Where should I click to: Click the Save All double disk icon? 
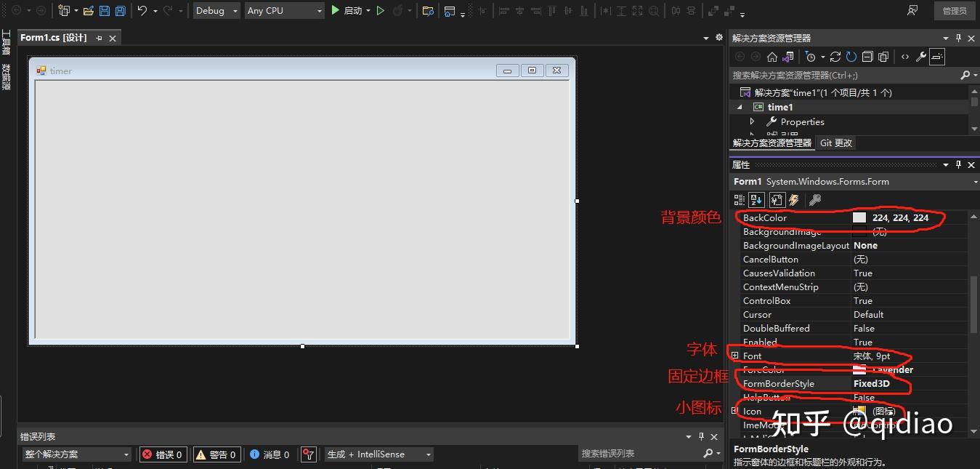click(x=120, y=10)
